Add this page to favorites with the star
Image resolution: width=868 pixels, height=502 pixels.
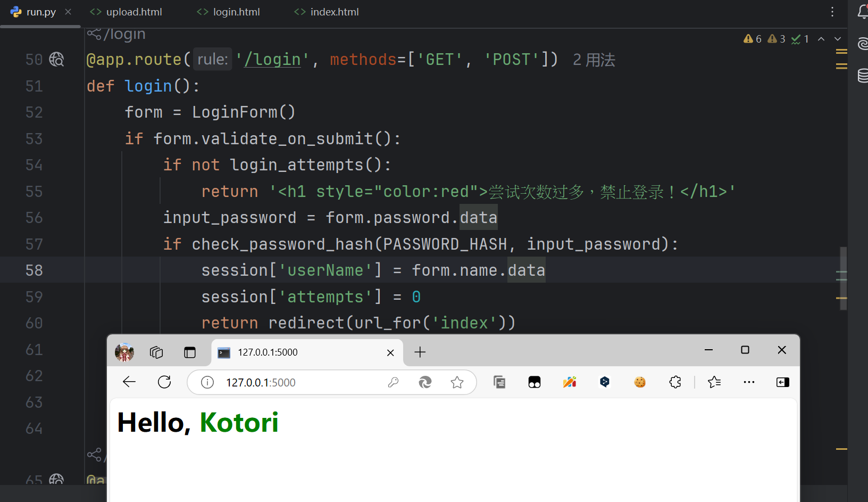pyautogui.click(x=457, y=382)
